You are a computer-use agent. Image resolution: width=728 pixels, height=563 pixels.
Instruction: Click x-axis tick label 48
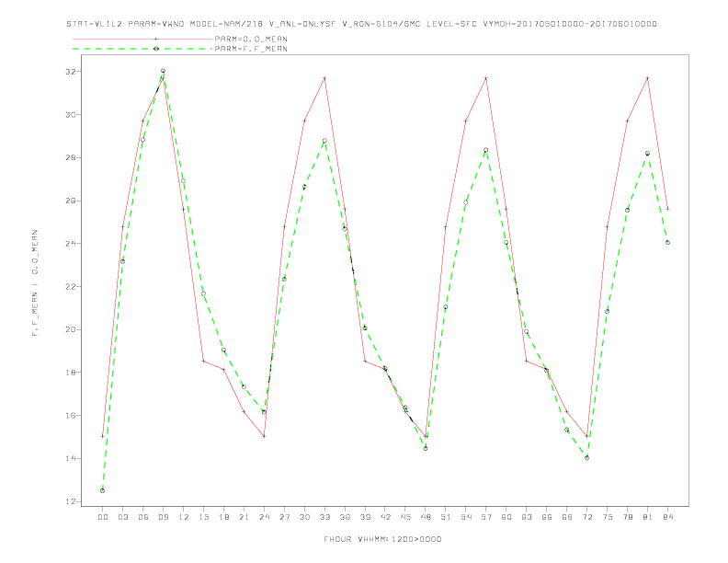coord(426,517)
